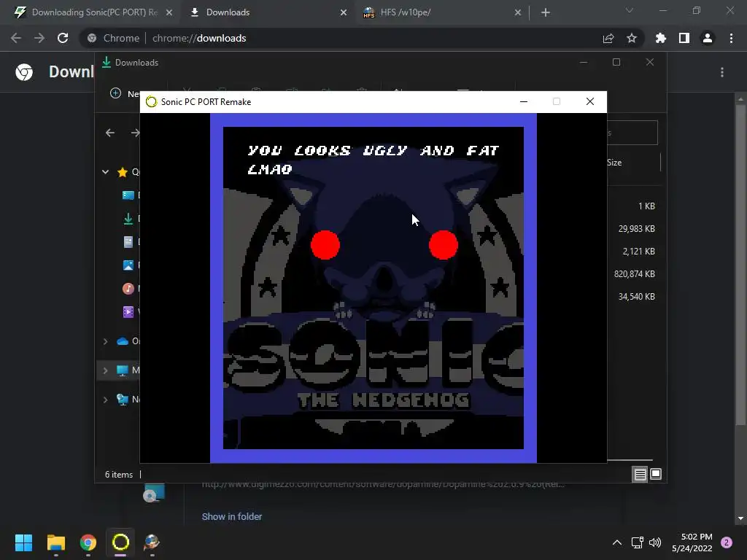
Task: Select Documents in Quick access
Action: [128, 242]
